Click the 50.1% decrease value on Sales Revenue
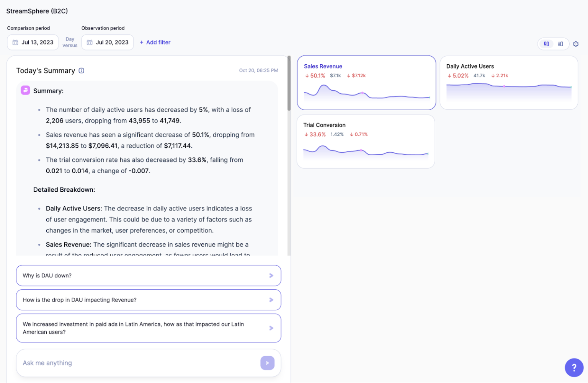This screenshot has height=383, width=588. (x=315, y=76)
